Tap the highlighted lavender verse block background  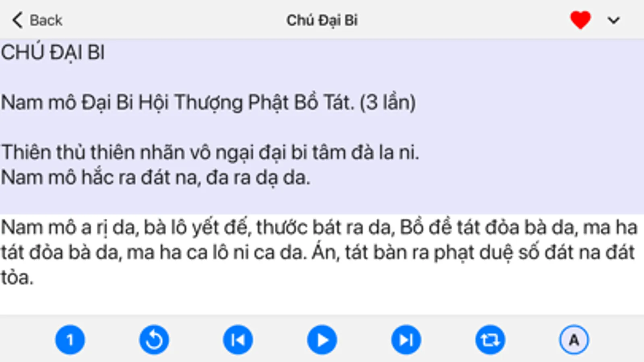coord(322,127)
